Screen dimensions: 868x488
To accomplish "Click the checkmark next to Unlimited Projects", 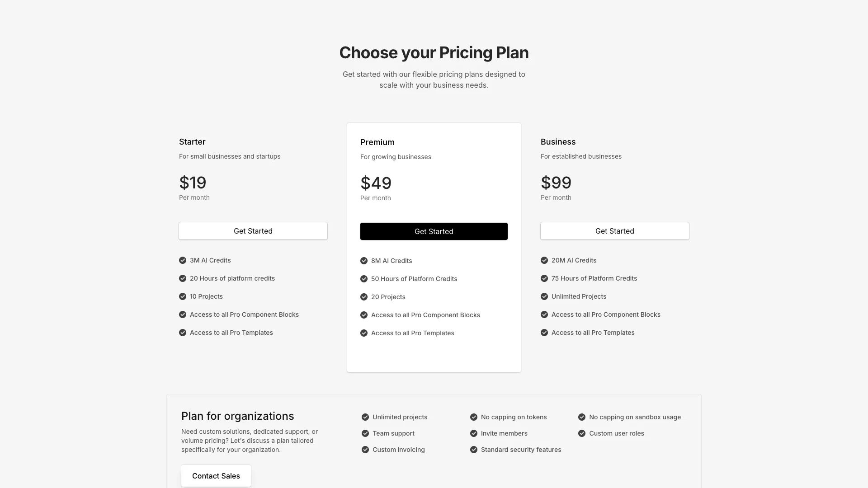I will click(x=544, y=296).
